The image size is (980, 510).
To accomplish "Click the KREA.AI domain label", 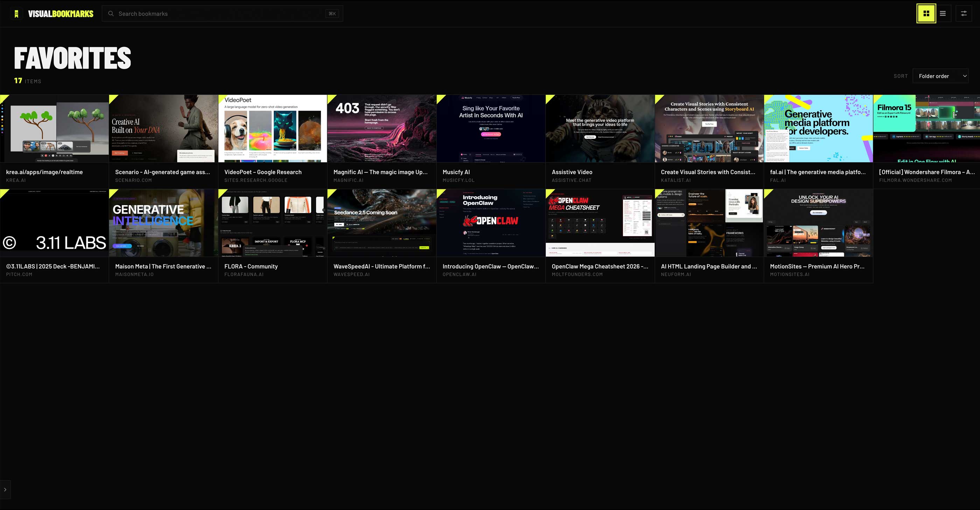I will (x=16, y=180).
